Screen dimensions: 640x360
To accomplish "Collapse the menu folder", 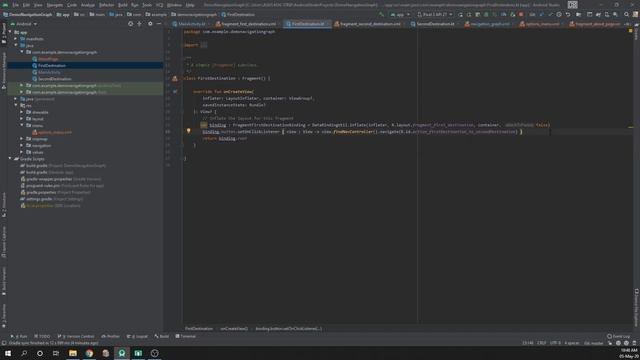I will tap(22, 125).
